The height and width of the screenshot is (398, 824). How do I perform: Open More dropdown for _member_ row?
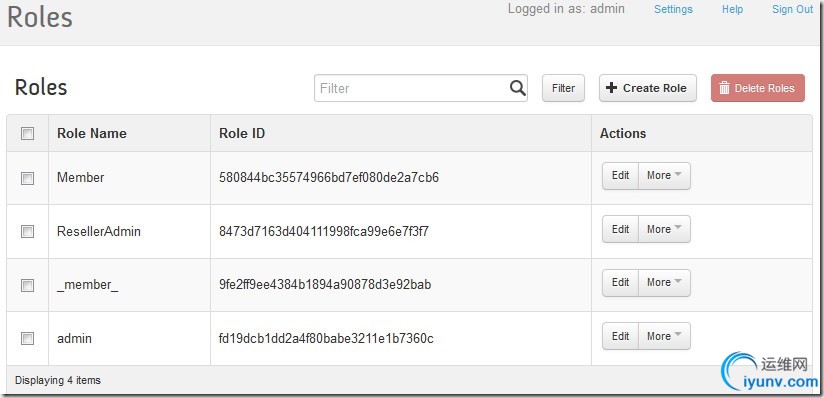point(664,283)
